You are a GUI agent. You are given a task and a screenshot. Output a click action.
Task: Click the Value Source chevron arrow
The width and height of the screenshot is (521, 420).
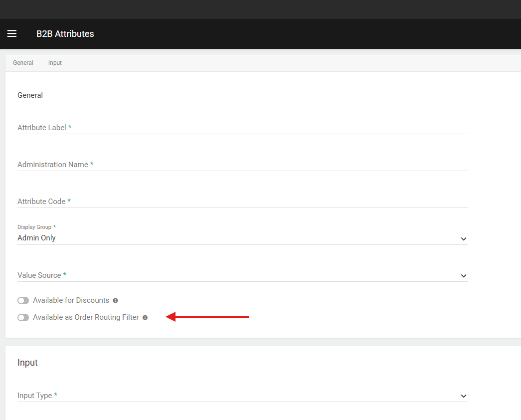click(x=464, y=276)
